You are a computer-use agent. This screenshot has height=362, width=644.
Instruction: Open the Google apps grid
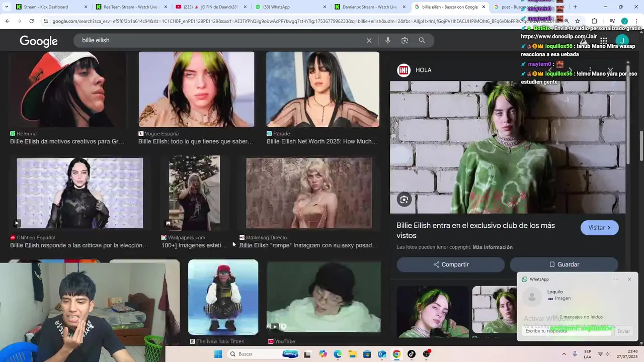tap(604, 41)
